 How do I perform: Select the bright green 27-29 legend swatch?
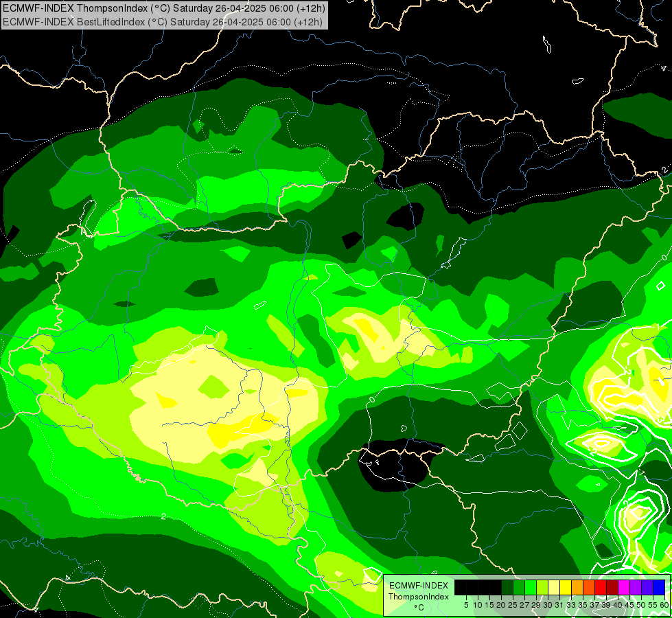530,587
